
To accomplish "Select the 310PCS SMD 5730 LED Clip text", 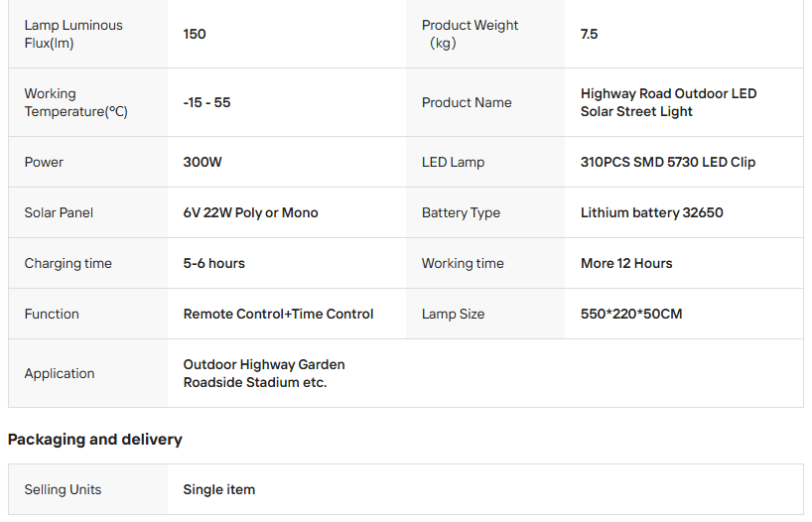I will 667,162.
